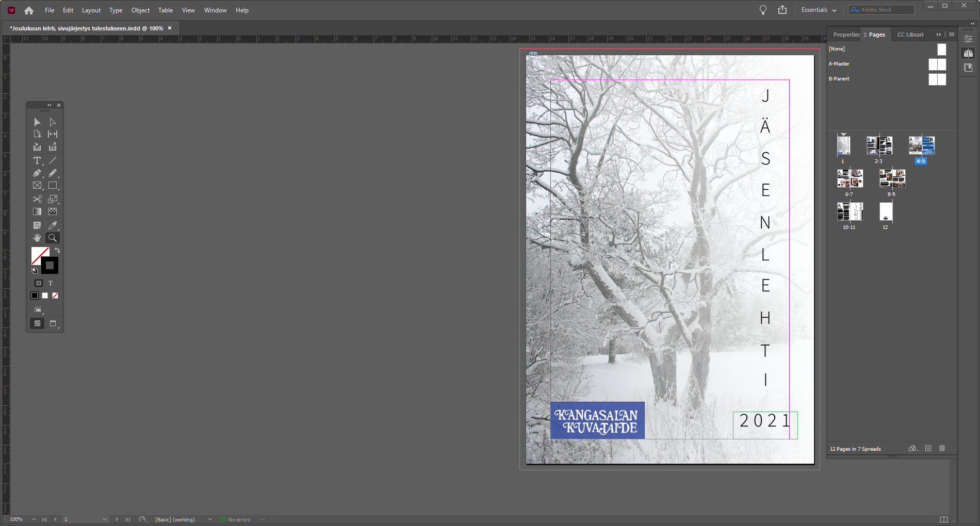Viewport: 980px width, 526px height.
Task: Open the Object menu
Action: pos(140,10)
